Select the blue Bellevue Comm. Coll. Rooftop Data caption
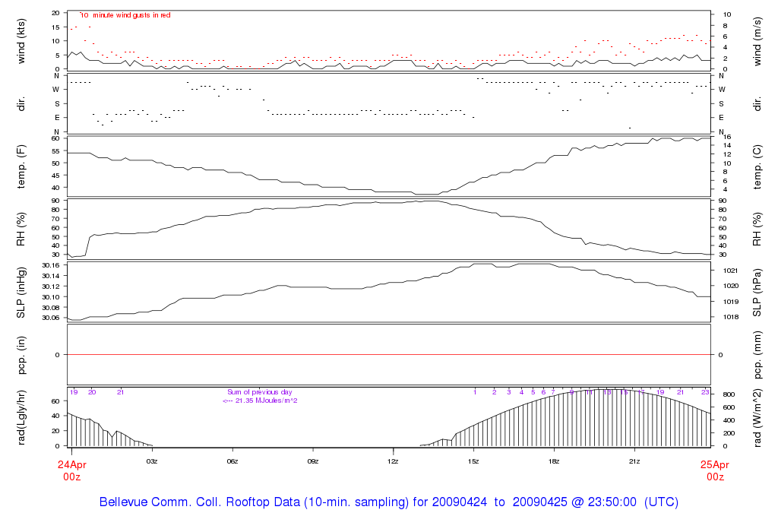The image size is (778, 532). (x=389, y=502)
